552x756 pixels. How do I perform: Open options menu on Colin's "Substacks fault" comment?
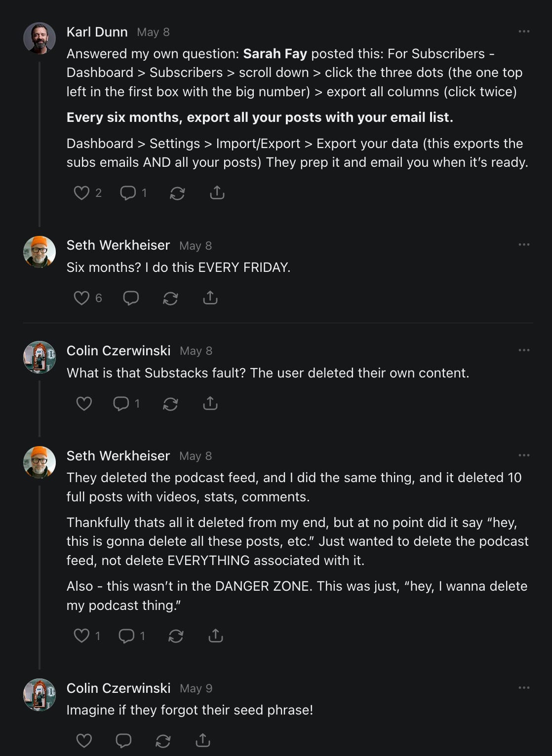pyautogui.click(x=524, y=350)
